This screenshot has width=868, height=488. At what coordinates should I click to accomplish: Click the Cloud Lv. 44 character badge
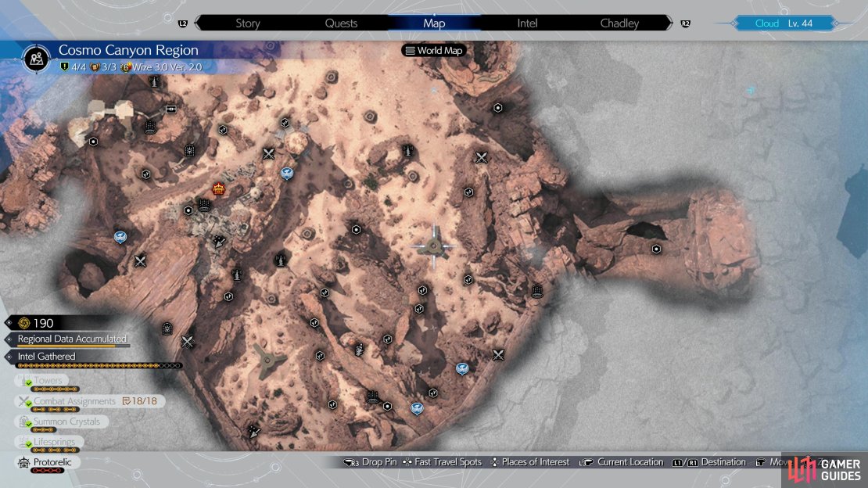784,23
